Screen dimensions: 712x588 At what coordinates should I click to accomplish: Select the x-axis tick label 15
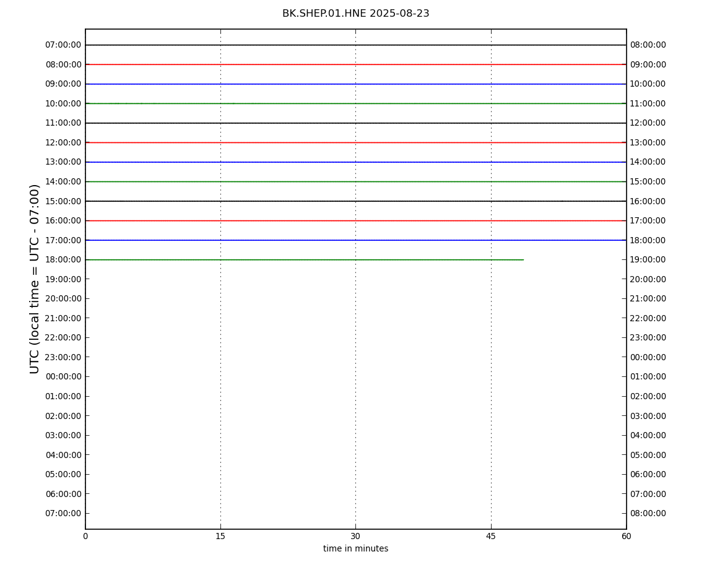(x=220, y=536)
